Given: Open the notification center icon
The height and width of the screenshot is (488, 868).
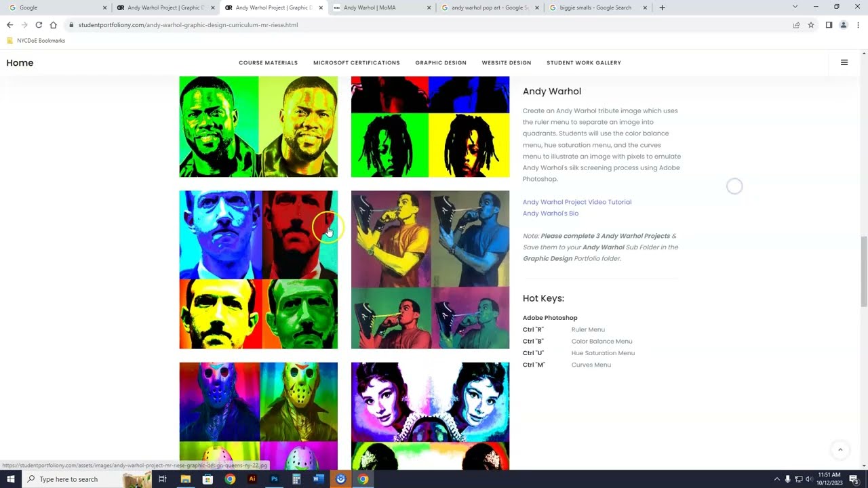Looking at the screenshot, I should click(854, 479).
